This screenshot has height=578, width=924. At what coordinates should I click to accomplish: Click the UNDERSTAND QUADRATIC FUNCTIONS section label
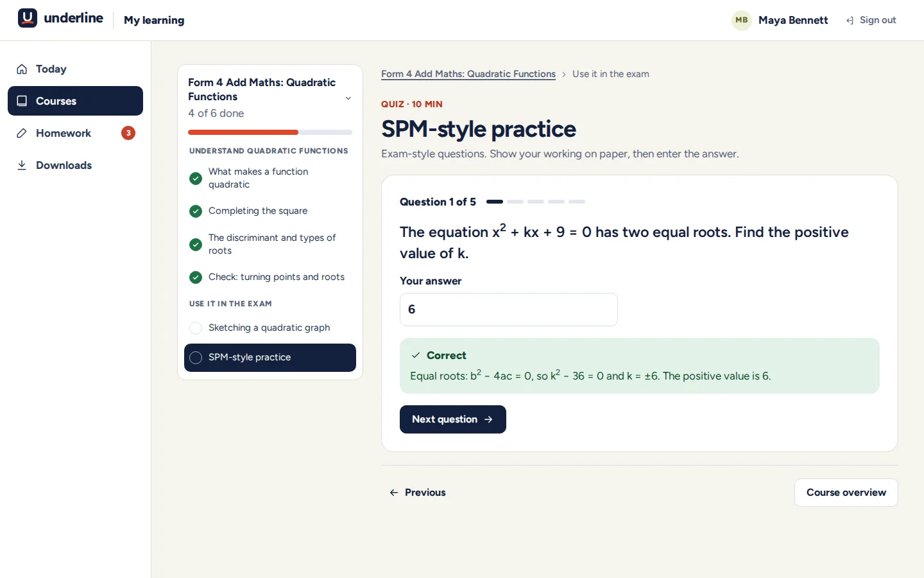pos(269,151)
